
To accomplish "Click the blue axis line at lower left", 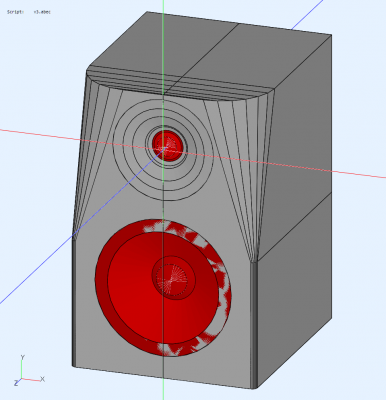I will [x=36, y=269].
